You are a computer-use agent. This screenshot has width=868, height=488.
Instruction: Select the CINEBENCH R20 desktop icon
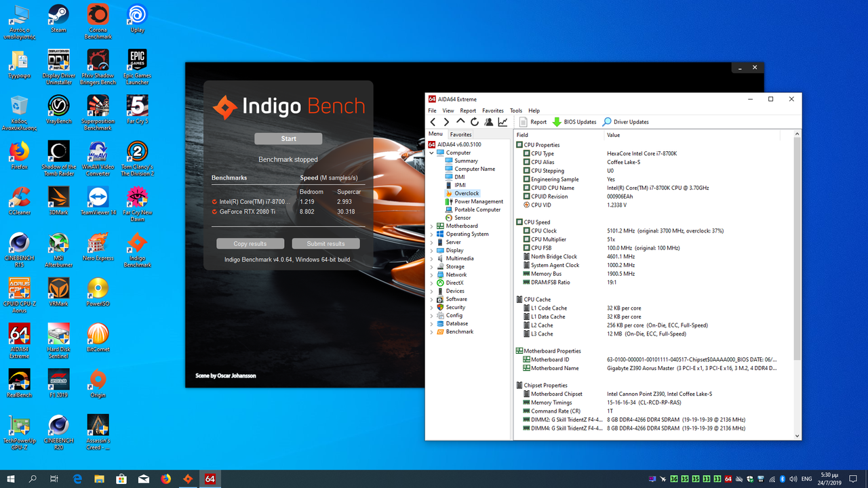[58, 432]
